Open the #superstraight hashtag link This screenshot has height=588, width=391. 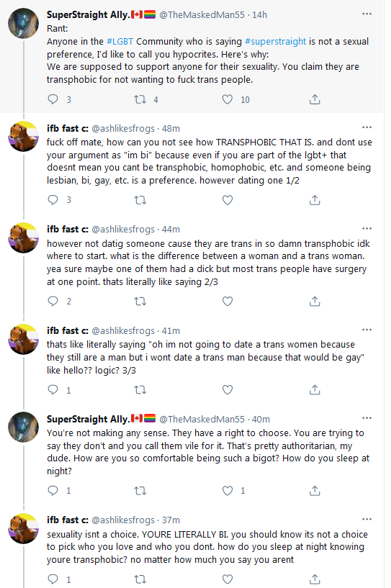tap(275, 41)
